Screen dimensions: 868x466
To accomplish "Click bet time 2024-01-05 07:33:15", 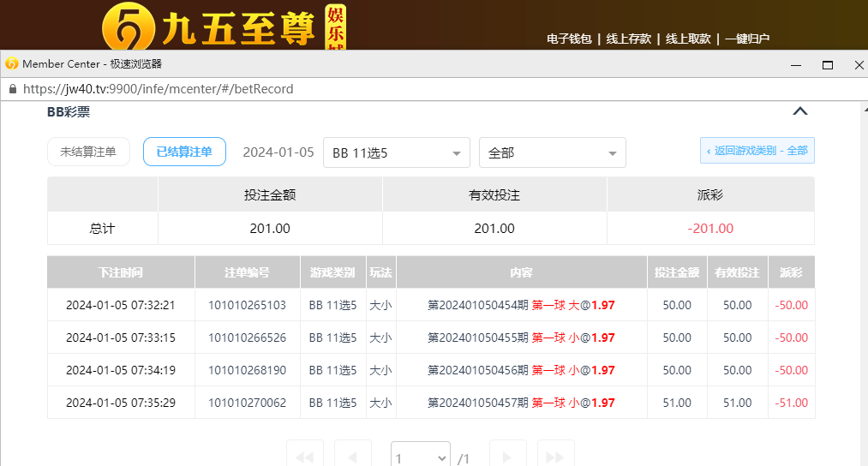I will click(x=121, y=338).
